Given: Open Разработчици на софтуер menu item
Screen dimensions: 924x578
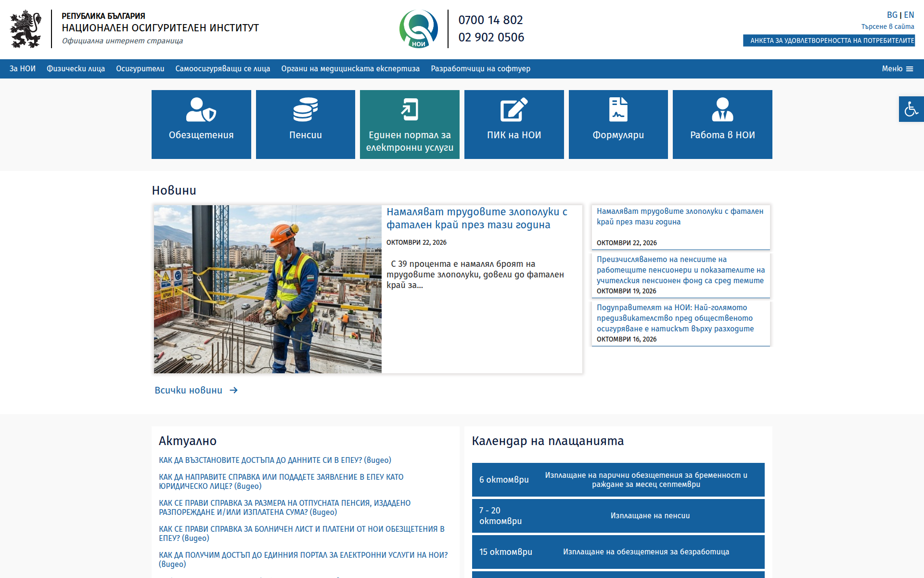Looking at the screenshot, I should 480,69.
